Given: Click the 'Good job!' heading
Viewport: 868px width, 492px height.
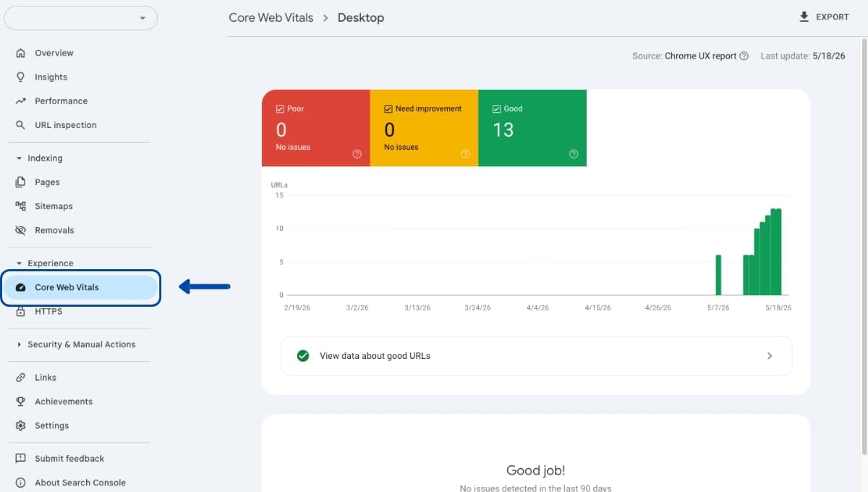Looking at the screenshot, I should click(536, 470).
